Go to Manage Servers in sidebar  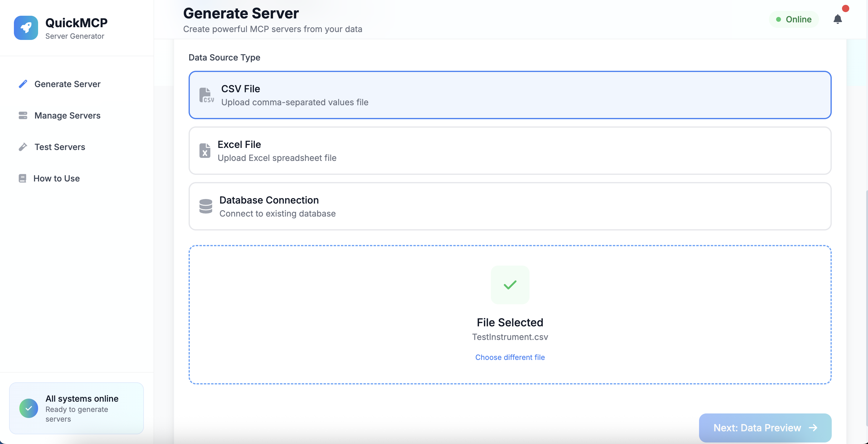tap(67, 116)
